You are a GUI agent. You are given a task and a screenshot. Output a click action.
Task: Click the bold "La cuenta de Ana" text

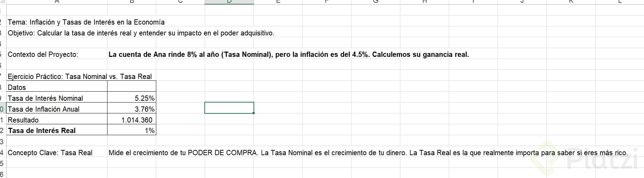[288, 54]
